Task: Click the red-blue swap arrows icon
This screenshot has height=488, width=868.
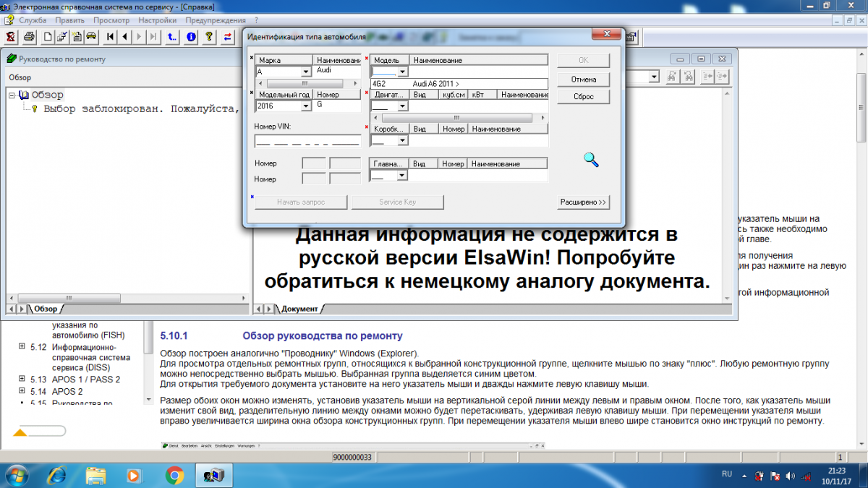Action: pyautogui.click(x=229, y=36)
